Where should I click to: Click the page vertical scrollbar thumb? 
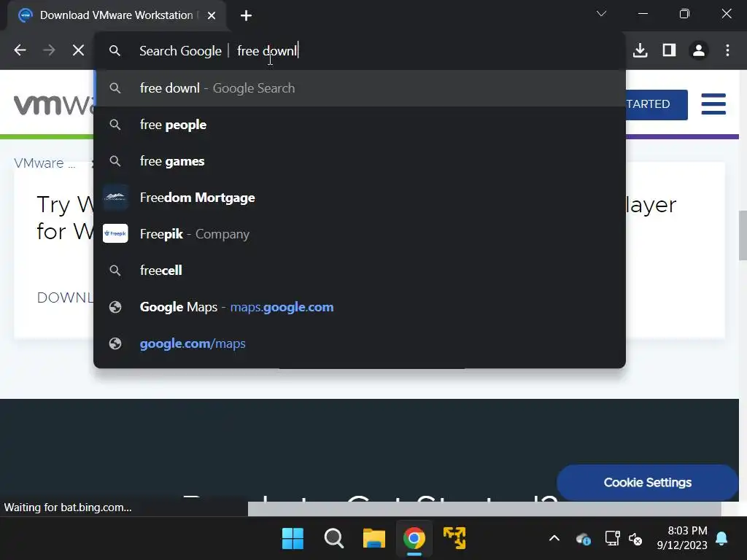point(743,236)
